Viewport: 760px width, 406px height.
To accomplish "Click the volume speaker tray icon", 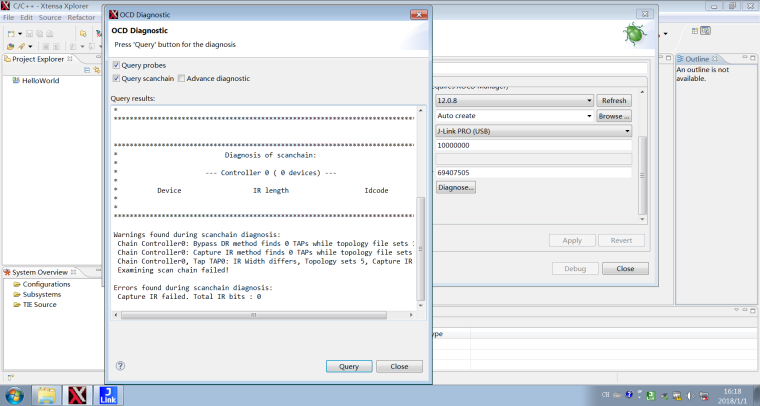I will pyautogui.click(x=691, y=395).
